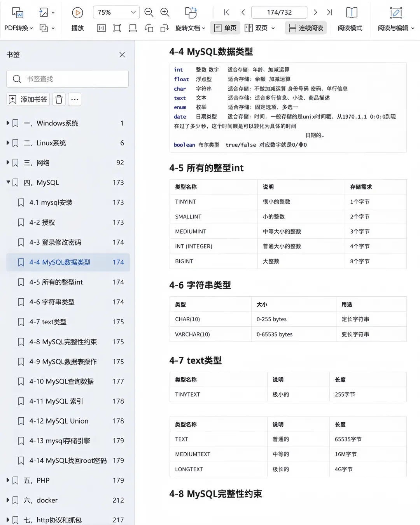The image size is (420, 525).
Task: Set actual size with 1:1 icon
Action: [x=101, y=28]
